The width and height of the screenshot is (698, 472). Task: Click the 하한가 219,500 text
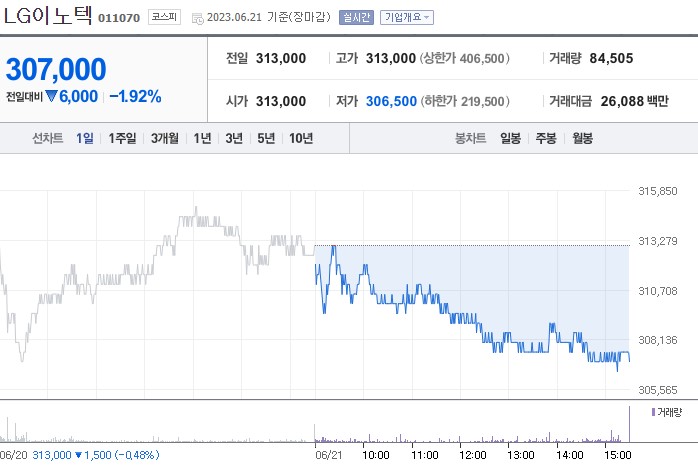[465, 101]
